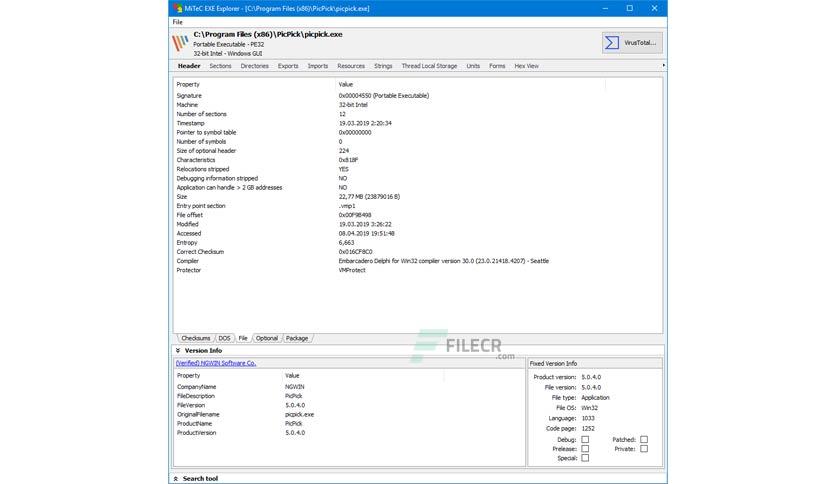Select the Optional bottom tab
Image resolution: width=836 pixels, height=484 pixels.
pyautogui.click(x=267, y=338)
